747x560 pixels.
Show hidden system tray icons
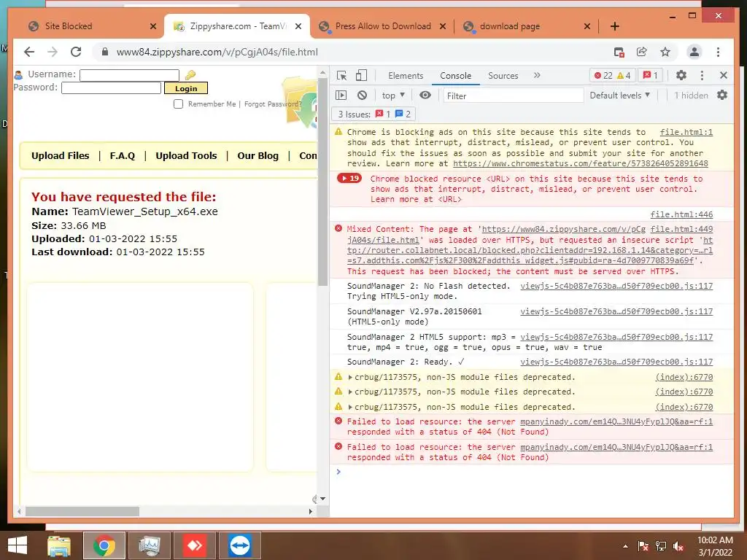tap(625, 546)
